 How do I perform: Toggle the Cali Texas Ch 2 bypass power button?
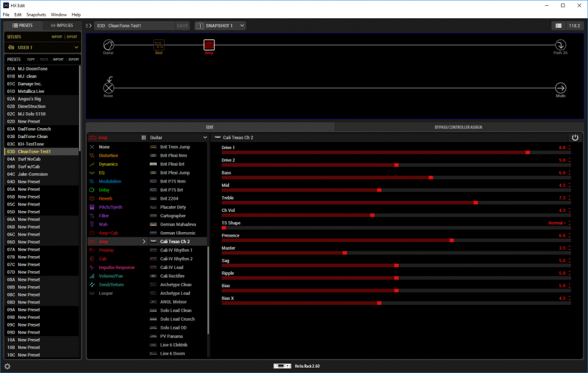[575, 137]
